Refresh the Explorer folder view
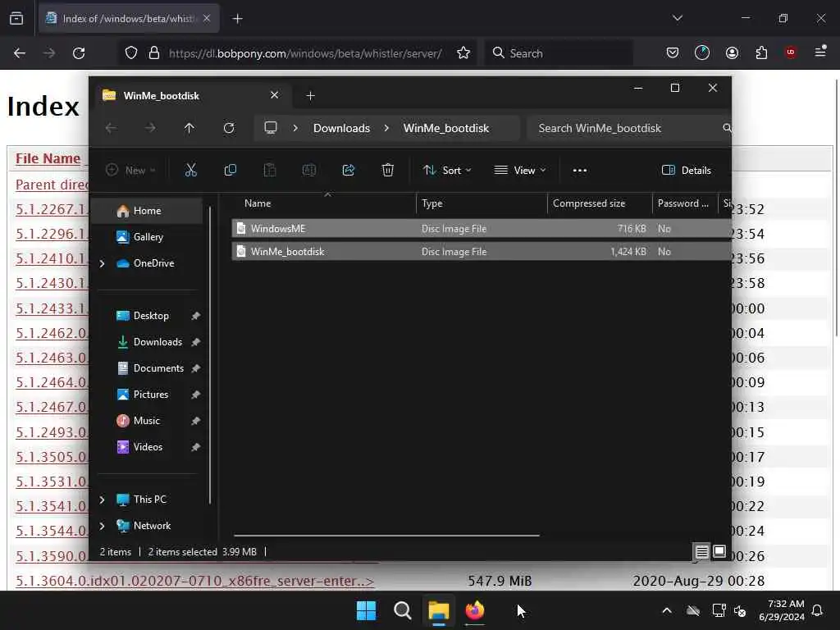Image resolution: width=840 pixels, height=630 pixels. [x=229, y=128]
